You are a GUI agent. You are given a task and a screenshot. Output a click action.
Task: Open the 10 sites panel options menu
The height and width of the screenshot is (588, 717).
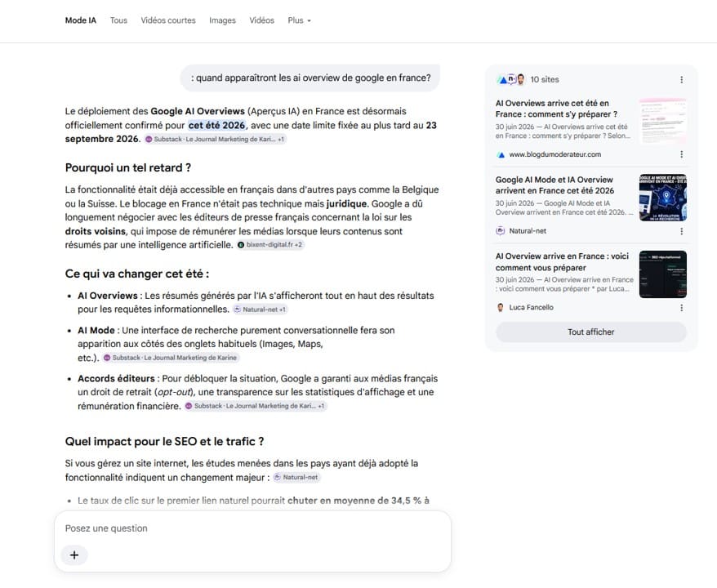[681, 79]
